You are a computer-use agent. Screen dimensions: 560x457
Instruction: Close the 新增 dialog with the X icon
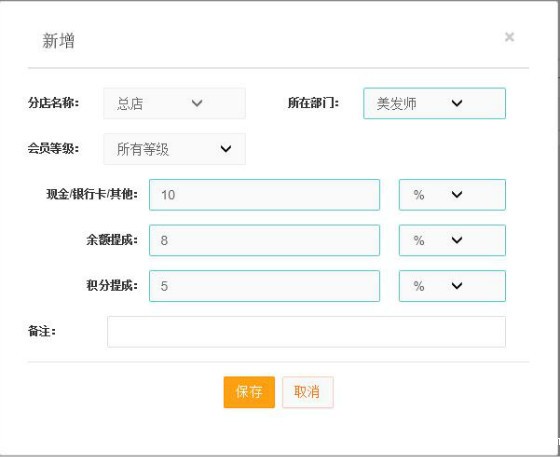pos(509,37)
